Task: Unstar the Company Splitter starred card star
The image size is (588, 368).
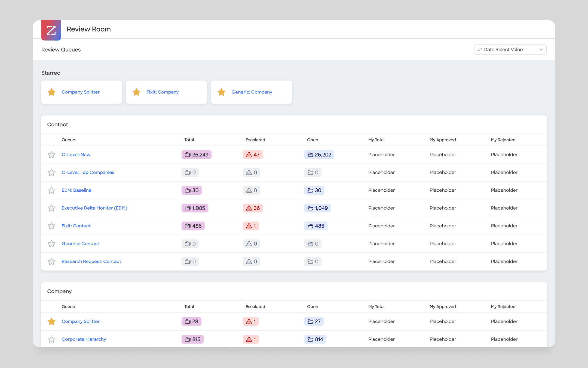Action: tap(51, 92)
